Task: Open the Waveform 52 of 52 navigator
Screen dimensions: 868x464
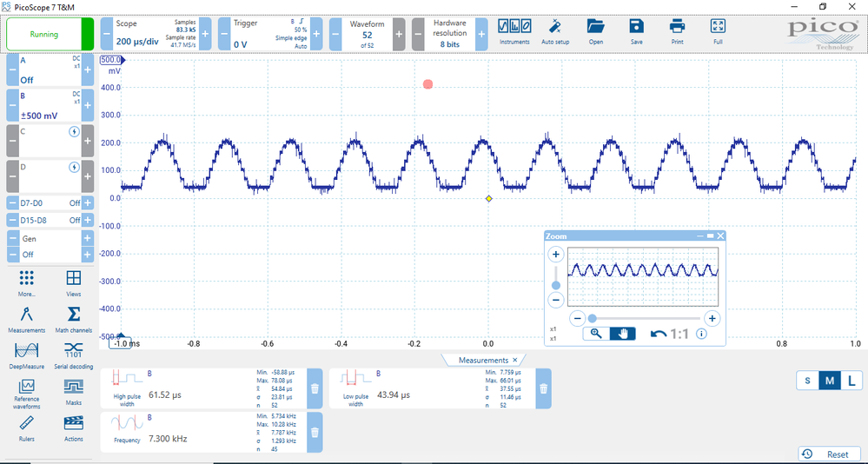Action: 367,34
